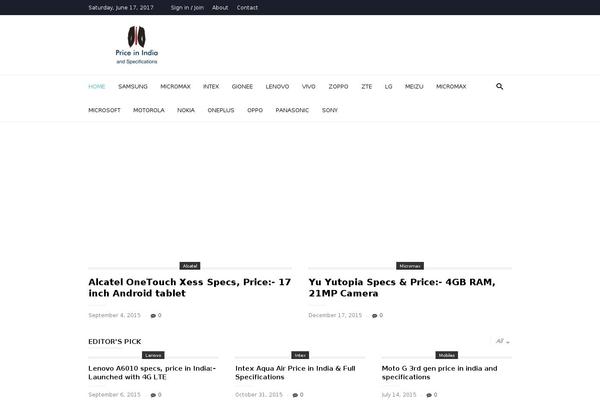
Task: Click comment icon under Lenovo A6010 article
Action: [153, 395]
